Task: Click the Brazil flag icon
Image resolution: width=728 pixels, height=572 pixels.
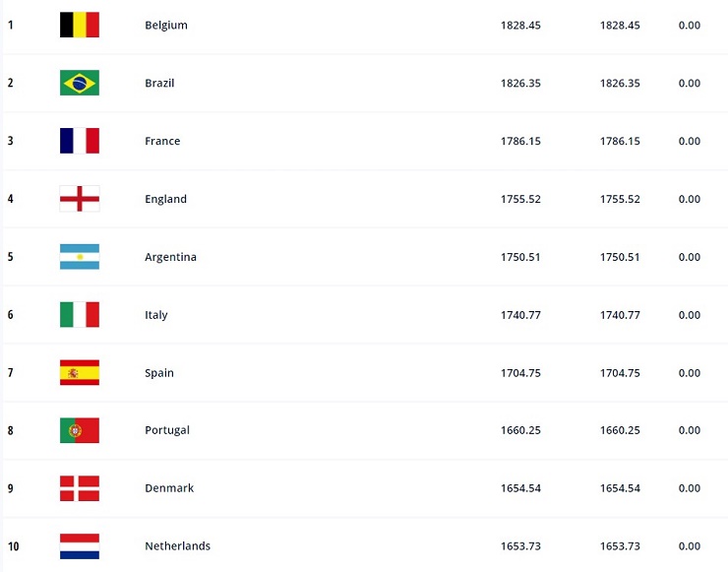Action: click(x=80, y=83)
